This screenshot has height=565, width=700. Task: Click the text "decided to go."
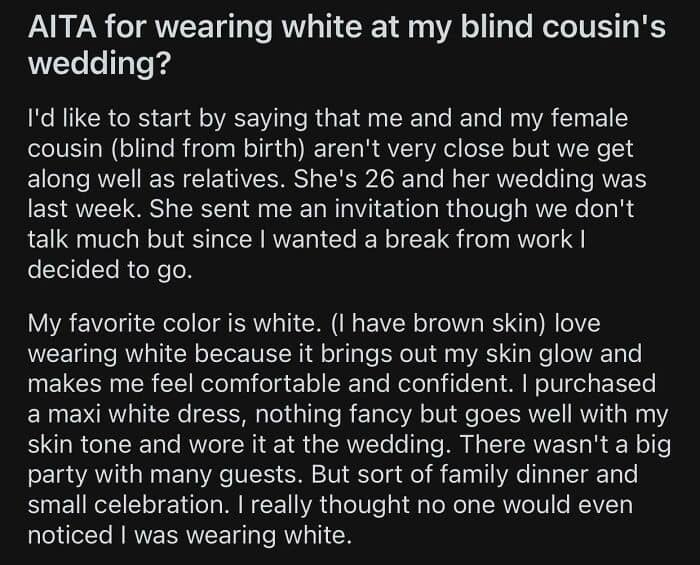coord(110,270)
